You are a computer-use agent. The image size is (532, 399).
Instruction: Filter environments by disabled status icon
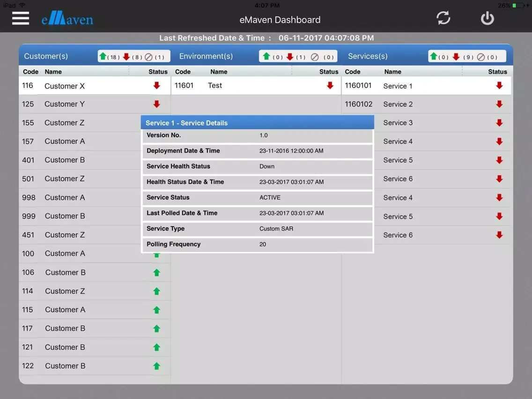(x=315, y=57)
